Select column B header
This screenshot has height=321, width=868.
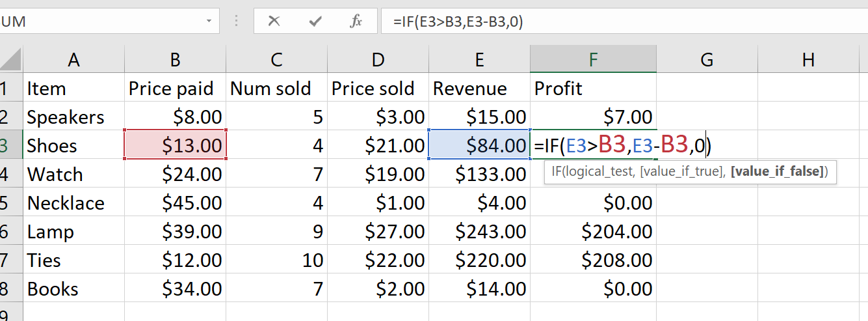(175, 60)
